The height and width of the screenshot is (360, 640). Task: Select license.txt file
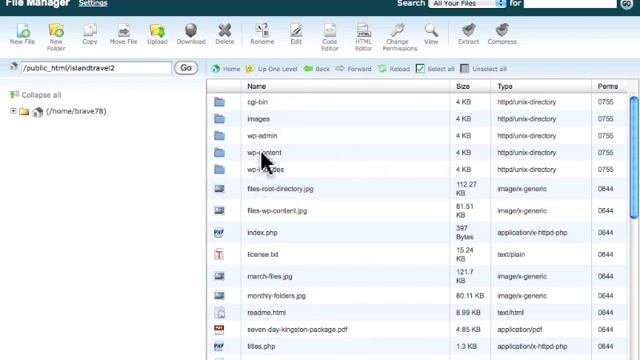click(x=262, y=255)
